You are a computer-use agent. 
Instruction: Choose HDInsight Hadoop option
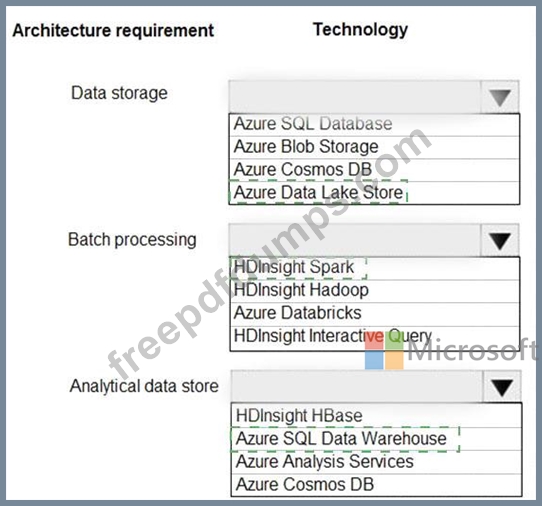(374, 291)
